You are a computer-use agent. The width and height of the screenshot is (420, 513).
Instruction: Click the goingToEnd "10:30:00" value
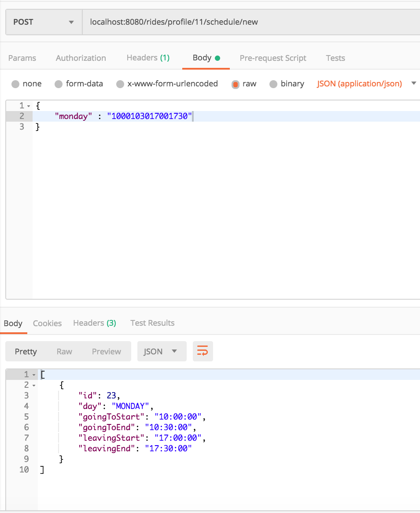tap(169, 427)
